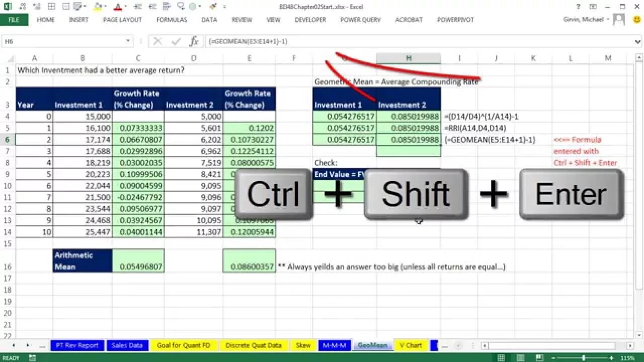This screenshot has width=644, height=362.
Task: Open the PT Rev Report sheet tab
Action: pos(77,345)
